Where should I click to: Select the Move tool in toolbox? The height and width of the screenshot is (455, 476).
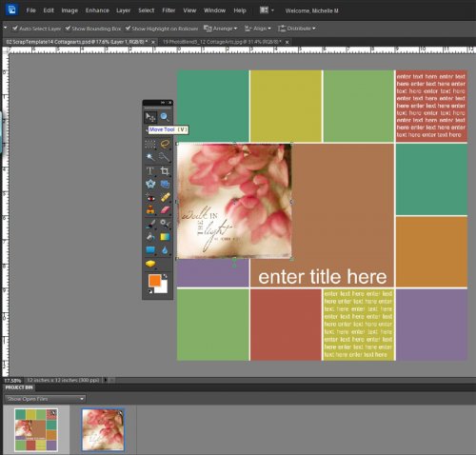tap(150, 117)
